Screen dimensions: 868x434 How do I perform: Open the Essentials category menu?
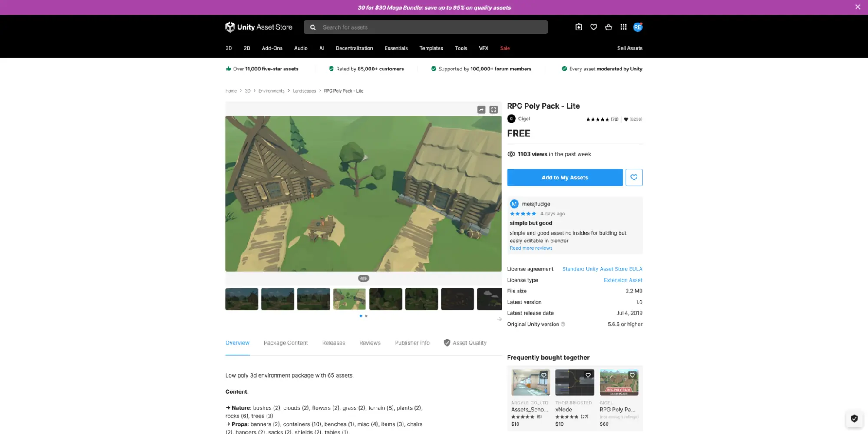pos(396,48)
